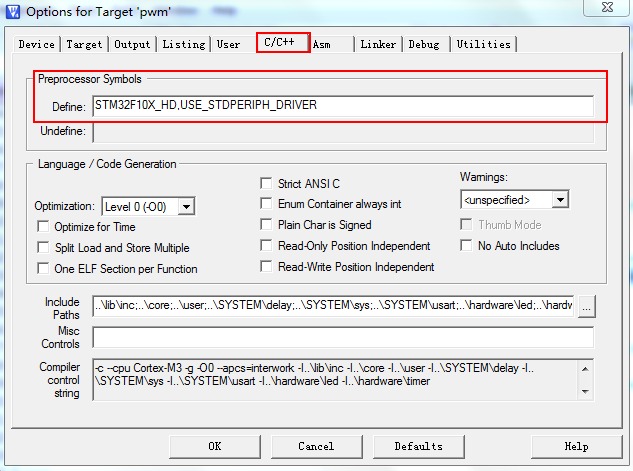
Task: Switch to the Debug tab
Action: 424,44
